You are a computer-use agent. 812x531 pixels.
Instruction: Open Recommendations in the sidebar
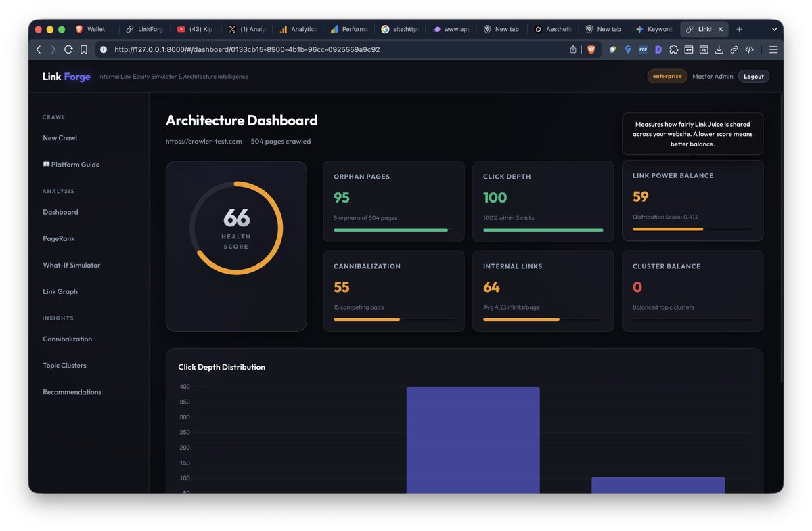coord(72,391)
